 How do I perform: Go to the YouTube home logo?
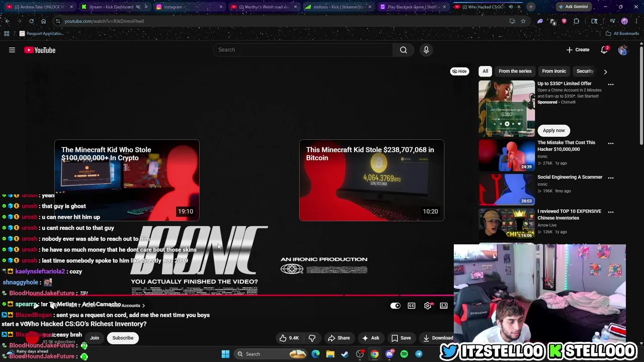(40, 50)
